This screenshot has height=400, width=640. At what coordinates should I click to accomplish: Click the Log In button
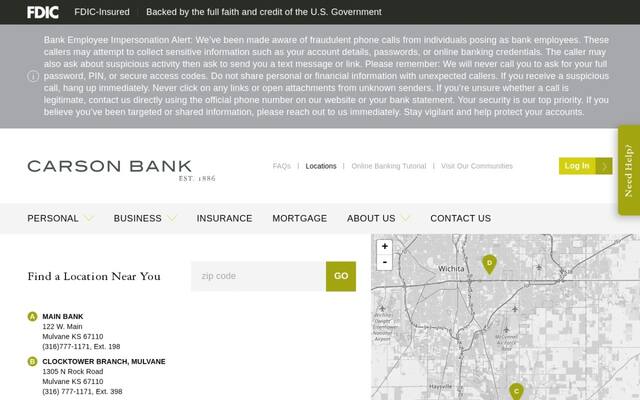tap(577, 166)
